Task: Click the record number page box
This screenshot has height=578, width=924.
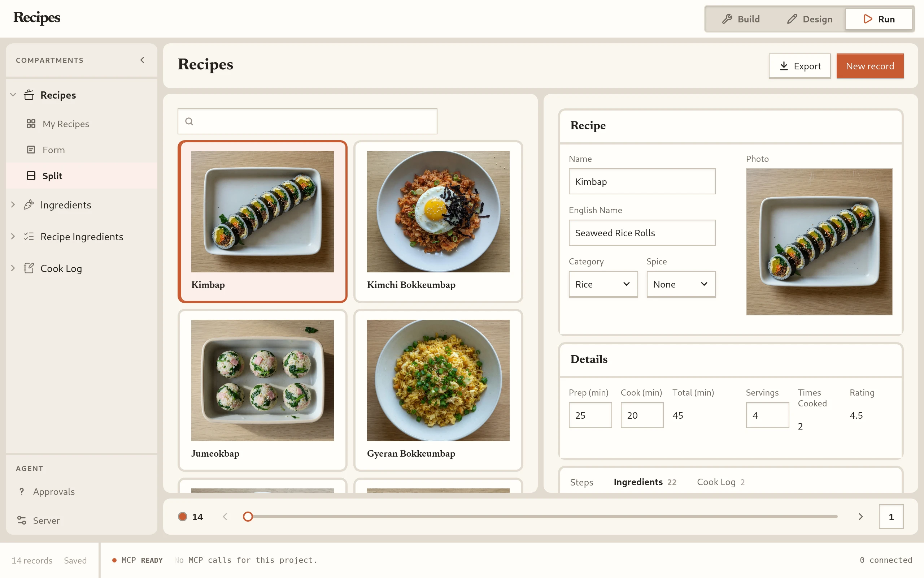Action: tap(891, 517)
